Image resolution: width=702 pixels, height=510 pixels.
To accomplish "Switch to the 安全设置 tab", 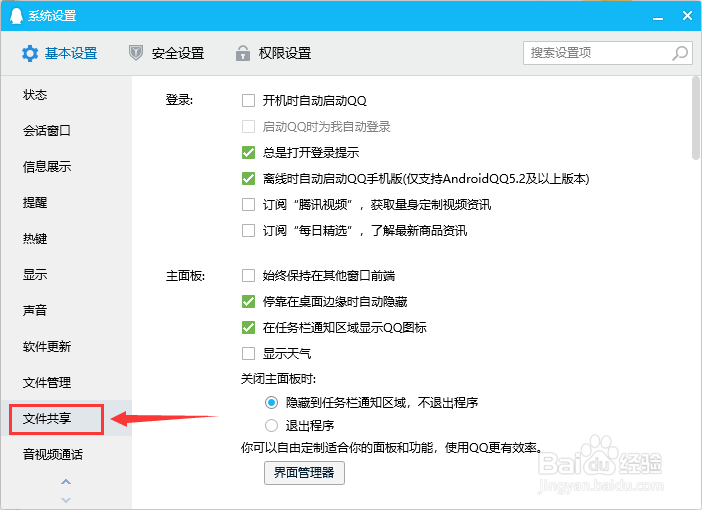I will click(x=167, y=53).
